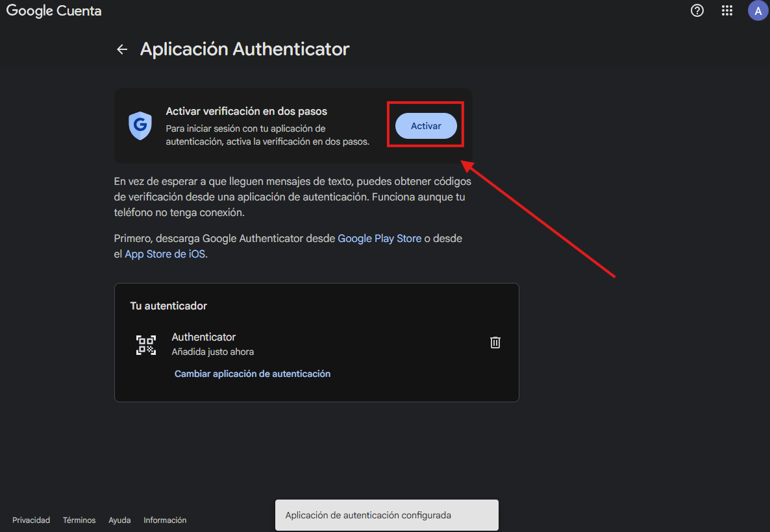The height and width of the screenshot is (532, 770).
Task: Open the Privacidad footer link
Action: coord(31,520)
